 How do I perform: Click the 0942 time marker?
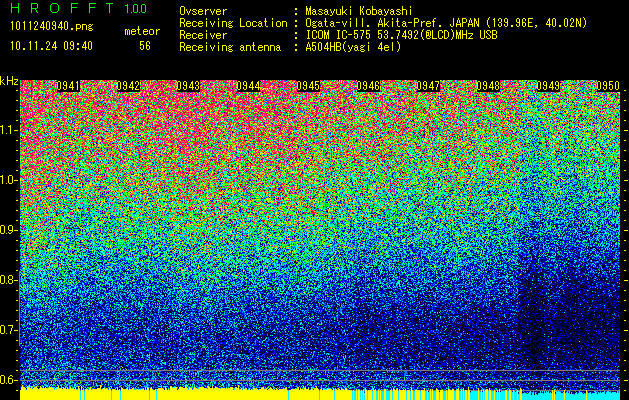pos(128,86)
